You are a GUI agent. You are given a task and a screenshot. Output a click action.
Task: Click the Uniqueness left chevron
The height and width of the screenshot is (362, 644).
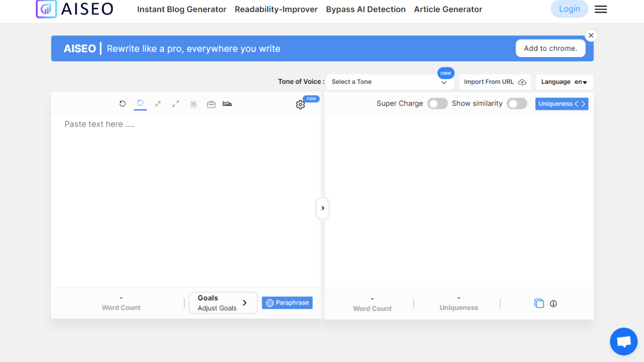click(576, 104)
